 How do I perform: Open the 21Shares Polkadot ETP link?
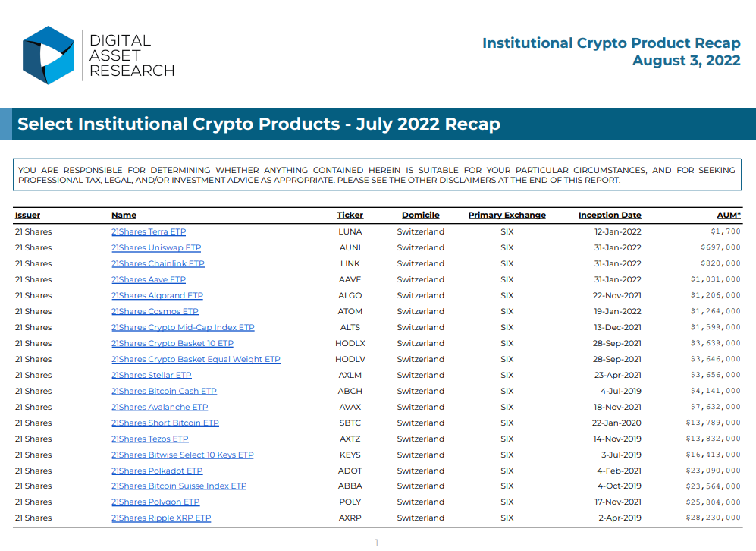[x=157, y=471]
